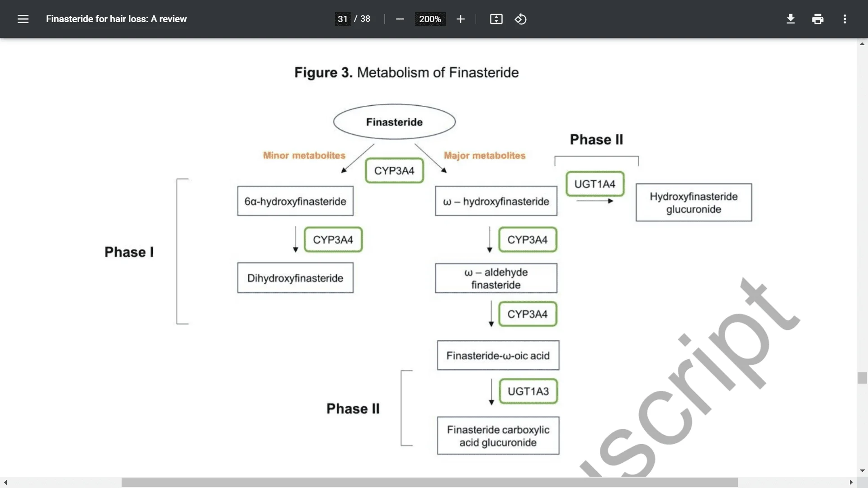
Task: Click the more options menu icon
Action: (x=845, y=19)
